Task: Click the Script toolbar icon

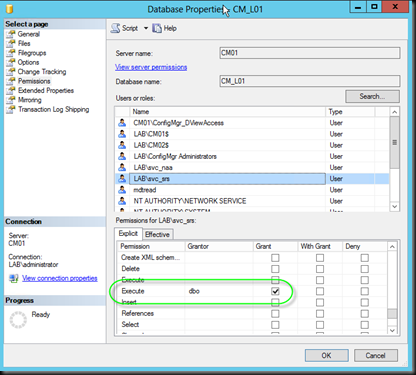Action: (115, 28)
